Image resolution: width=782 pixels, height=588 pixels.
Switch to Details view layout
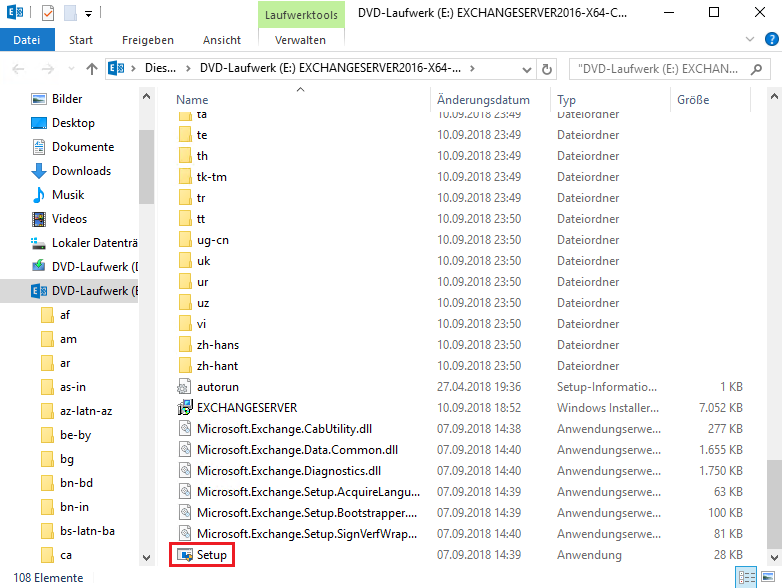click(x=745, y=577)
